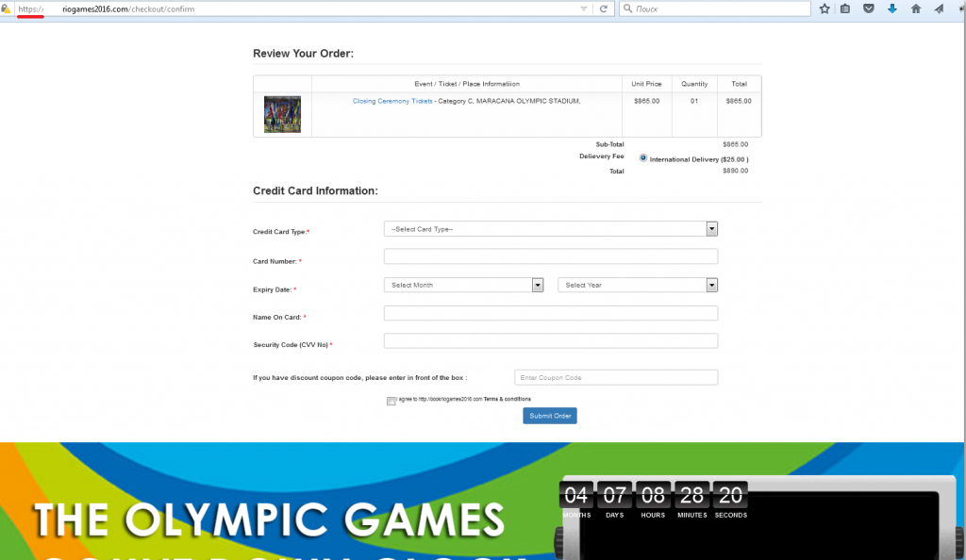Viewport: 966px width, 560px height.
Task: Click the Olympic Games banner heading
Action: pyautogui.click(x=269, y=520)
